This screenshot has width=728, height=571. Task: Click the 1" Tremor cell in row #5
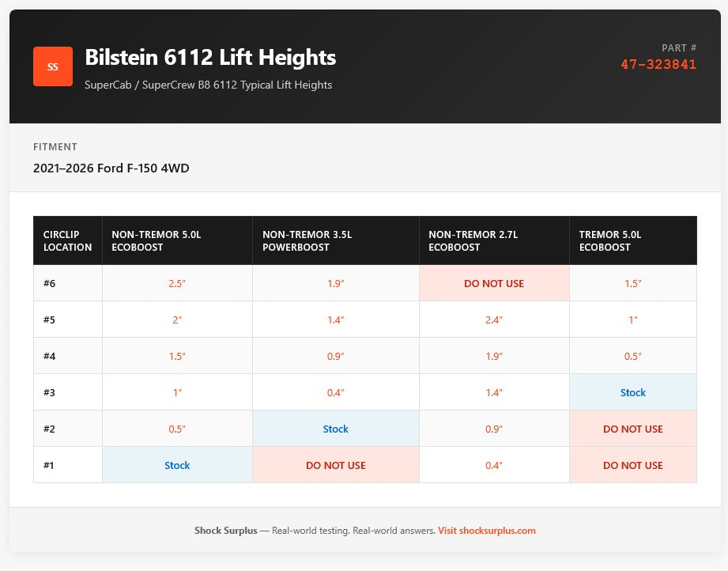pyautogui.click(x=633, y=320)
